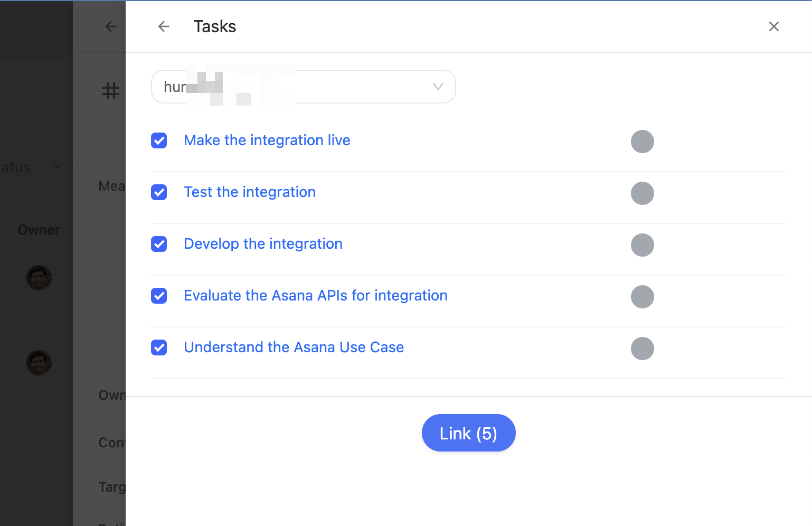The height and width of the screenshot is (526, 812).
Task: Click the Link (5) button
Action: coord(468,433)
